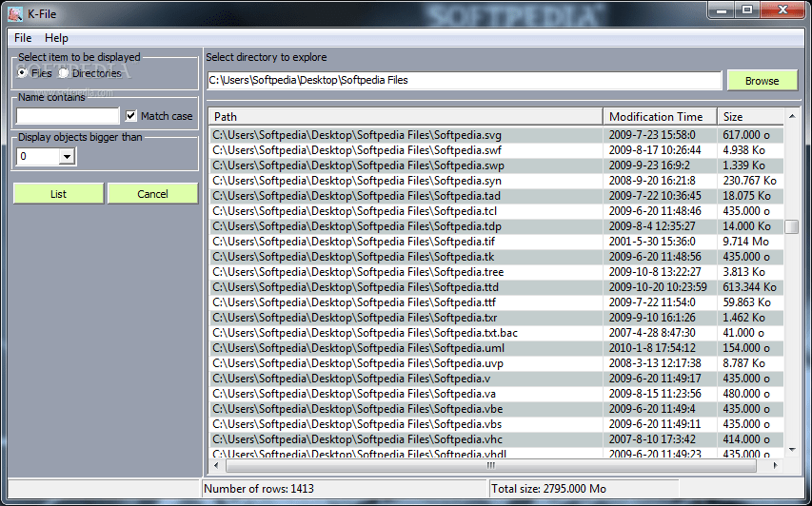Click the vertical scrollbar thumb
812x506 pixels.
click(x=792, y=226)
